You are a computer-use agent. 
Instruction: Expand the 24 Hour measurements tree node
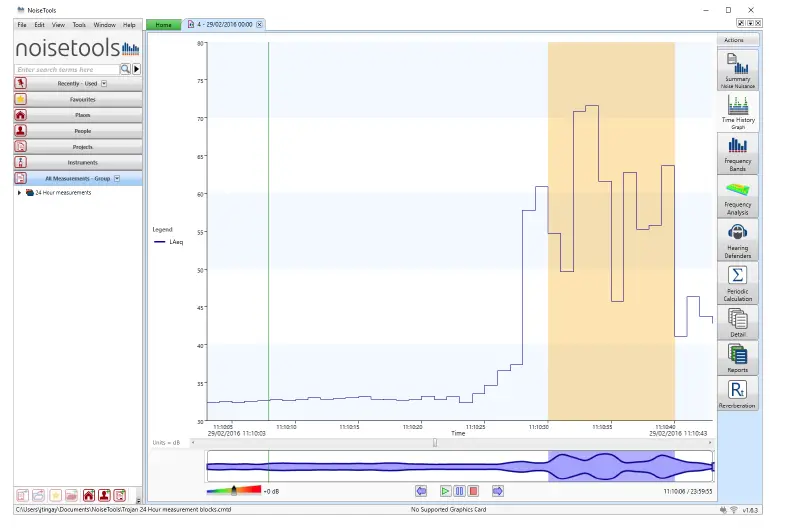pos(19,193)
